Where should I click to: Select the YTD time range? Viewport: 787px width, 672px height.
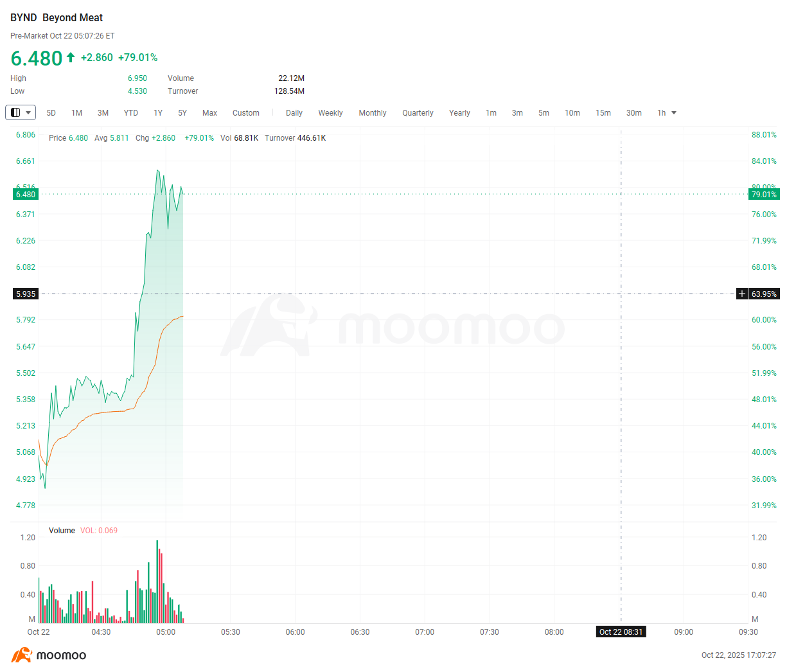(x=131, y=113)
